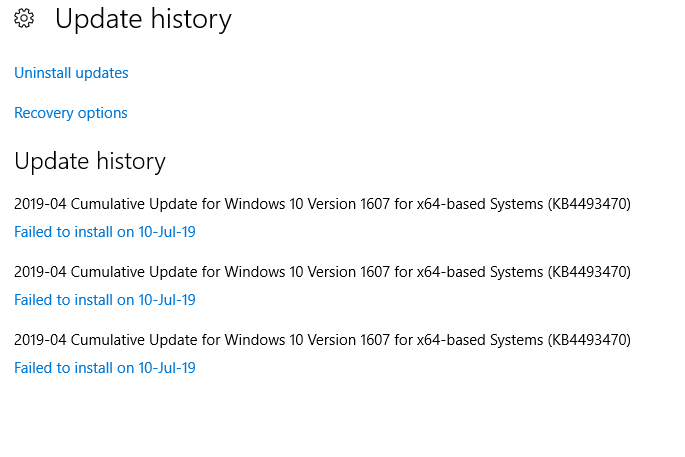
Task: Click '2019-04' at start of second entry
Action: [38, 272]
